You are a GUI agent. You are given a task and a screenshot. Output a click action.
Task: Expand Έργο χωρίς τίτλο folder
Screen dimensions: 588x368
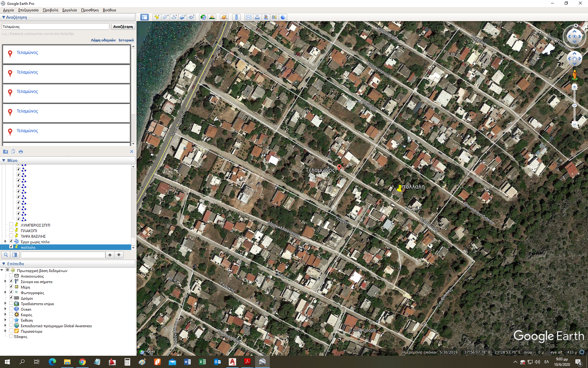pos(5,242)
